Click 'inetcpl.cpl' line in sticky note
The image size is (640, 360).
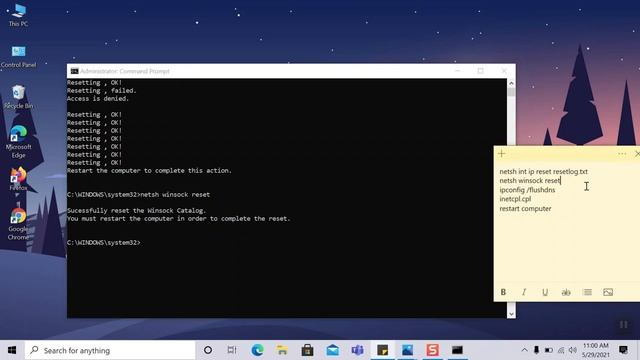coord(515,199)
